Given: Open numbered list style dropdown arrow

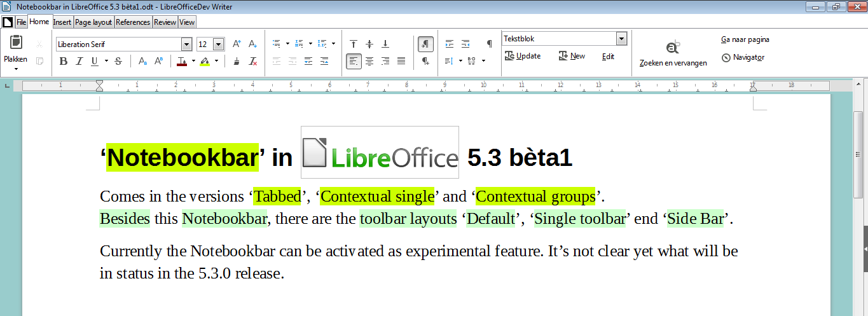Looking at the screenshot, I should click(310, 44).
